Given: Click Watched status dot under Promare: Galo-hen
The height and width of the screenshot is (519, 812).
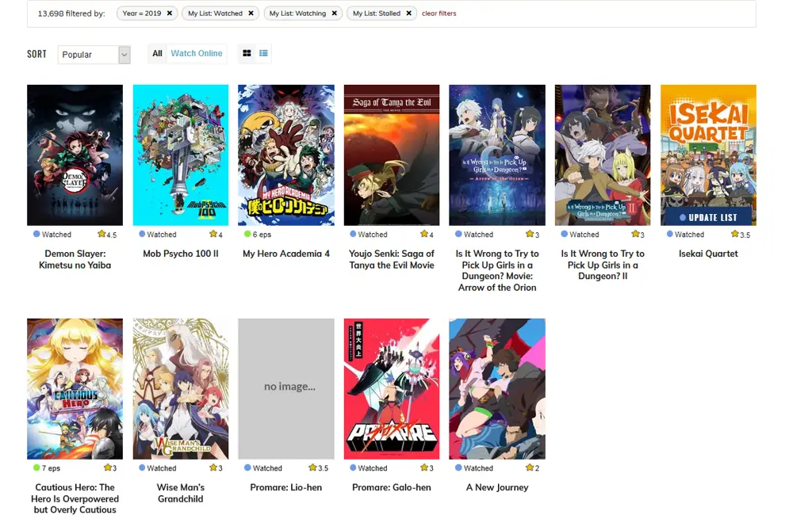Looking at the screenshot, I should pos(353,467).
